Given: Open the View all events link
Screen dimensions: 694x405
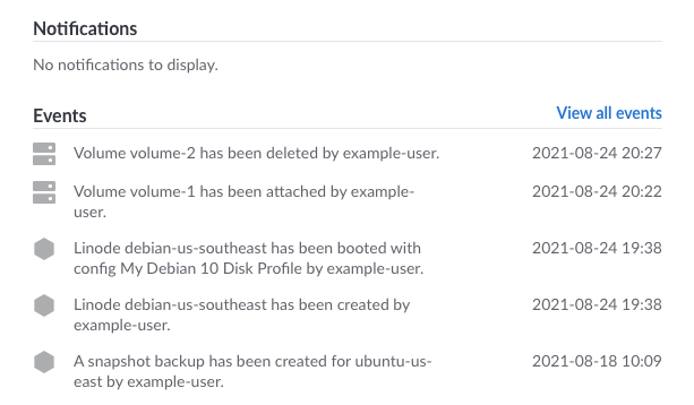Looking at the screenshot, I should [608, 113].
